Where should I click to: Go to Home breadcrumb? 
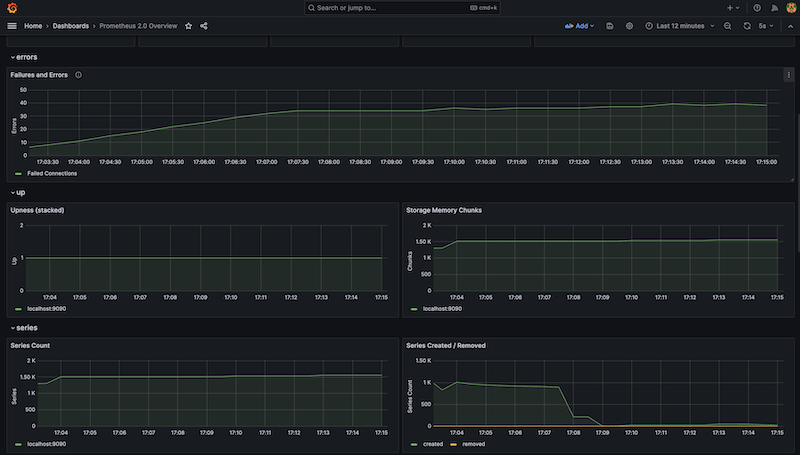33,26
